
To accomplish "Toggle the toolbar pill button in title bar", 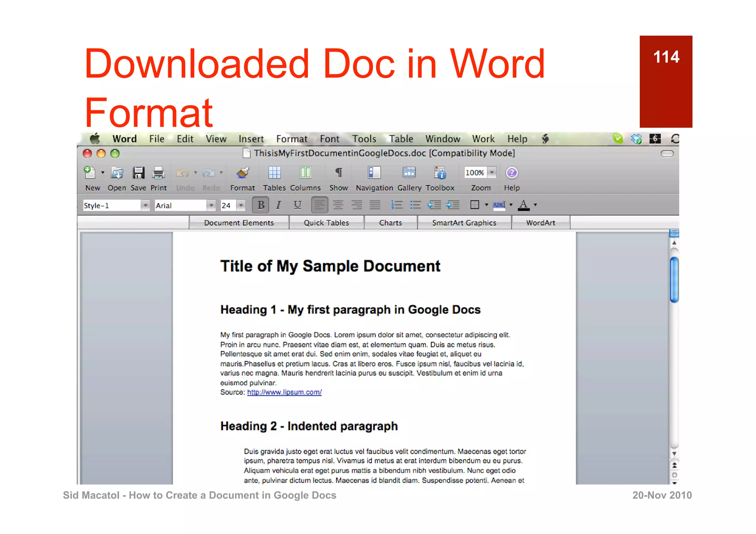I will [x=667, y=154].
